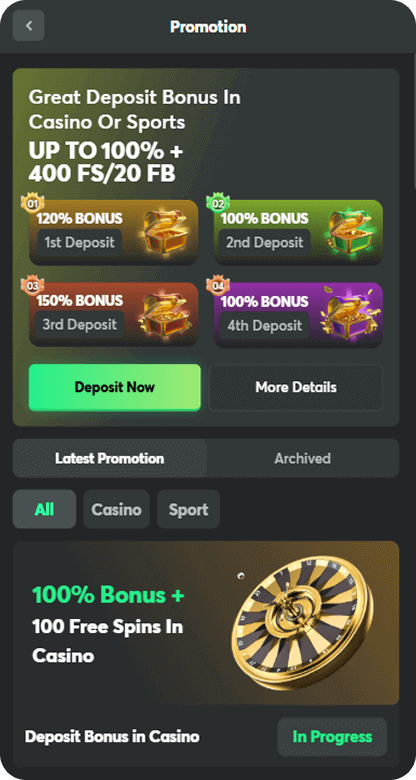Choose the 3rd Deposit 150% bonus card

tap(113, 314)
